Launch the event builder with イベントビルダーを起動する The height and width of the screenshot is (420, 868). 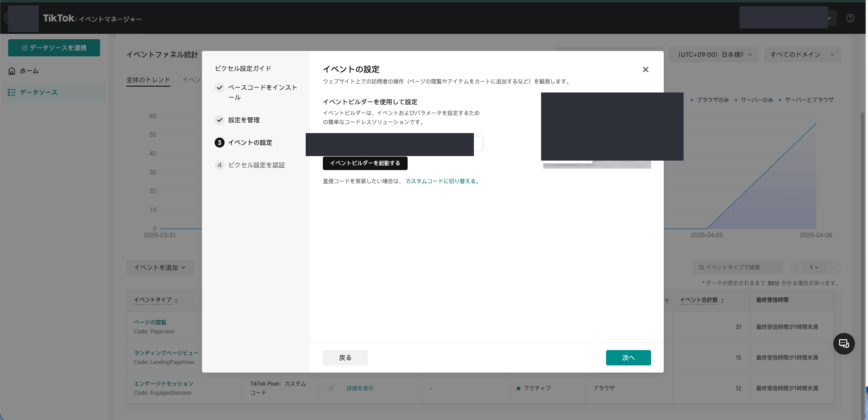point(365,163)
